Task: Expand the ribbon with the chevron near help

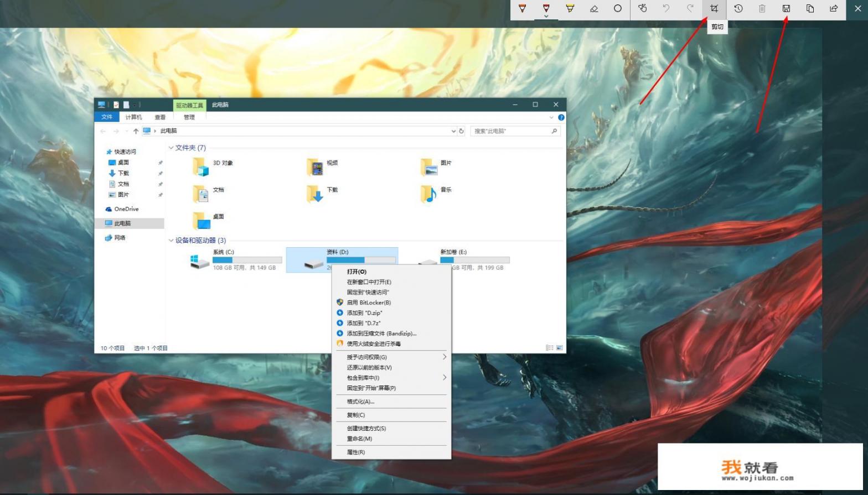Action: tap(551, 117)
